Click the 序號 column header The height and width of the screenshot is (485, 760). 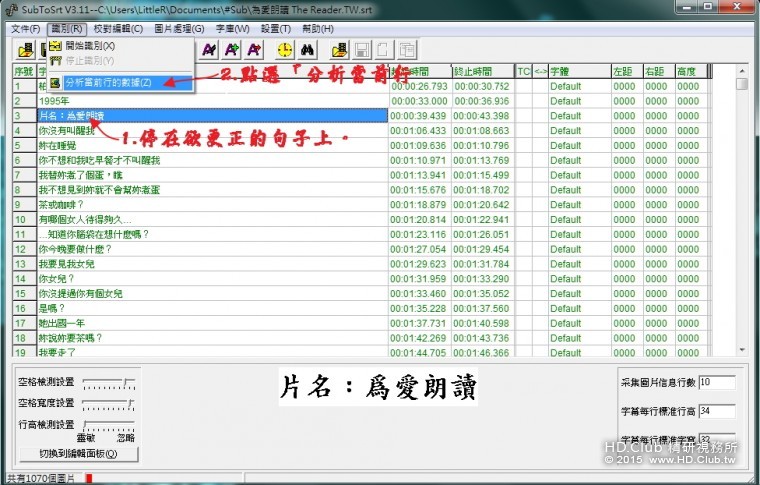[24, 72]
